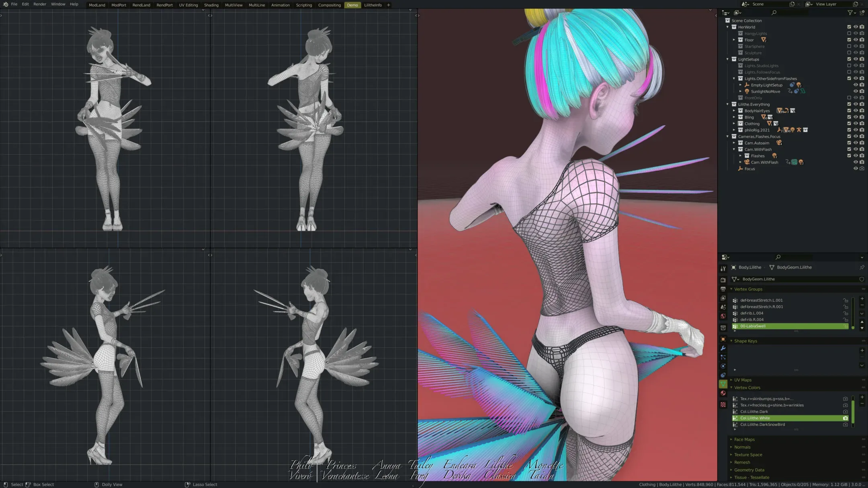868x488 pixels.
Task: Hide the Floor collection with its eye toggle
Action: click(856, 39)
